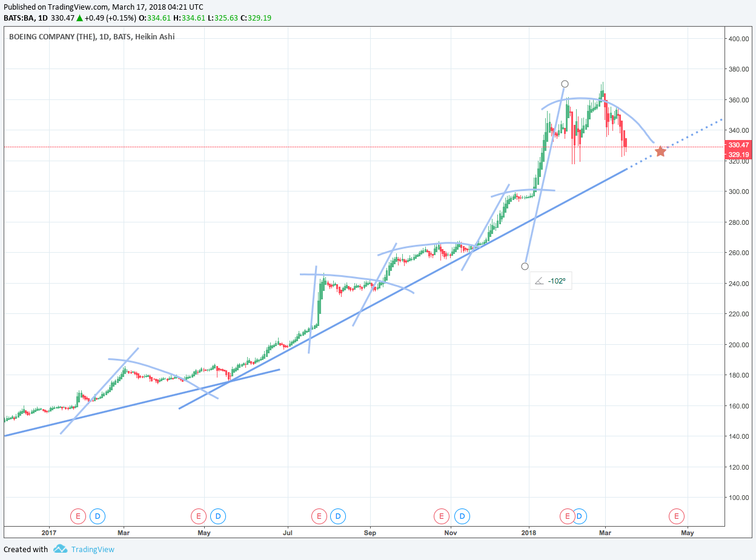Click the 329.19 close price tag
756x560 pixels.
[739, 155]
